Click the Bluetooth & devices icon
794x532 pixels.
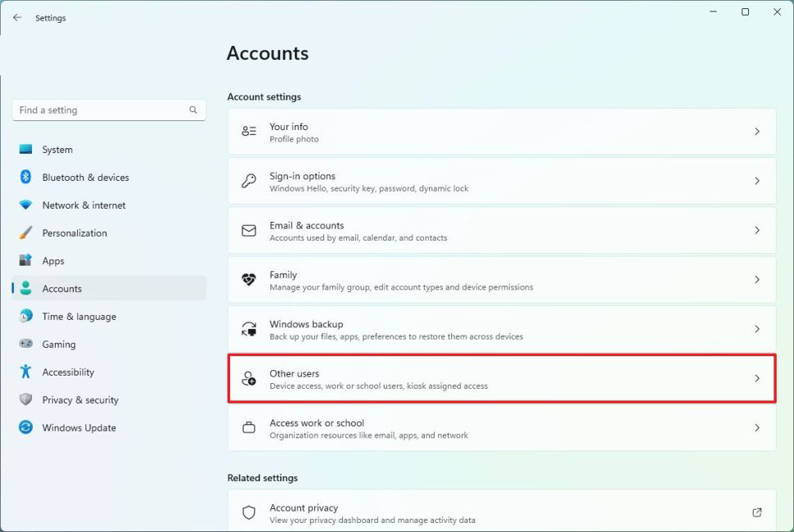[25, 177]
